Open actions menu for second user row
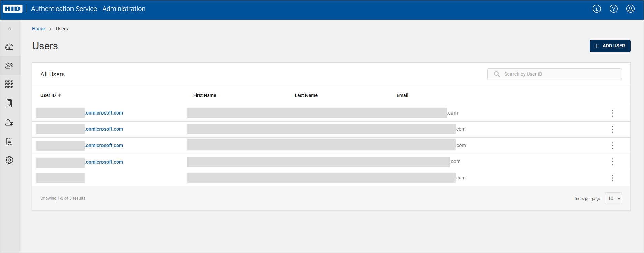This screenshot has width=644, height=253. coord(613,129)
